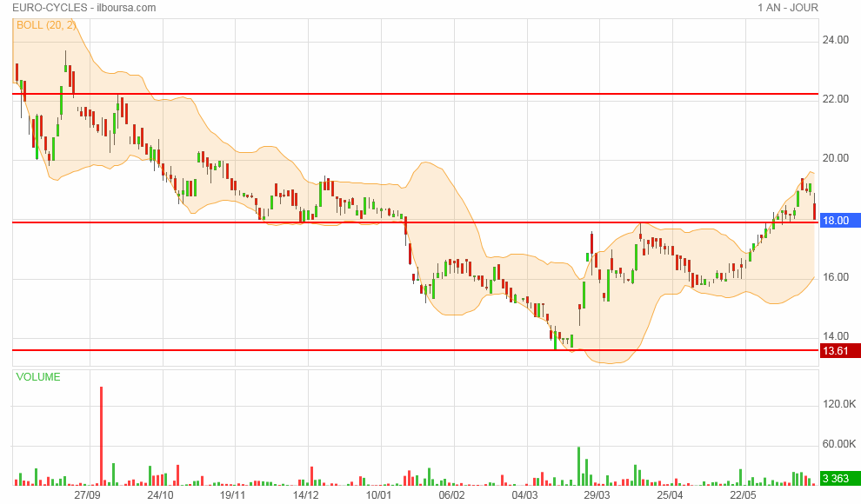Click the 27/09 date axis label
This screenshot has width=861, height=504.
click(x=87, y=495)
